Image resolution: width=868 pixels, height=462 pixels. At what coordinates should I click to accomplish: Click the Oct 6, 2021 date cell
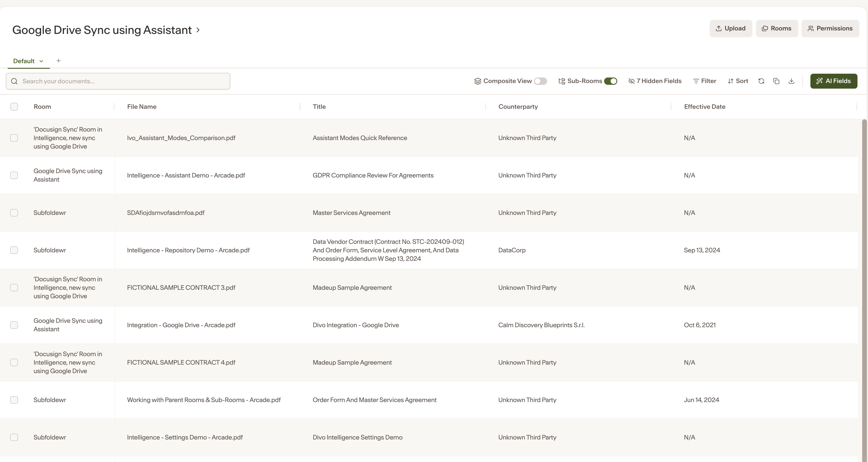tap(700, 325)
